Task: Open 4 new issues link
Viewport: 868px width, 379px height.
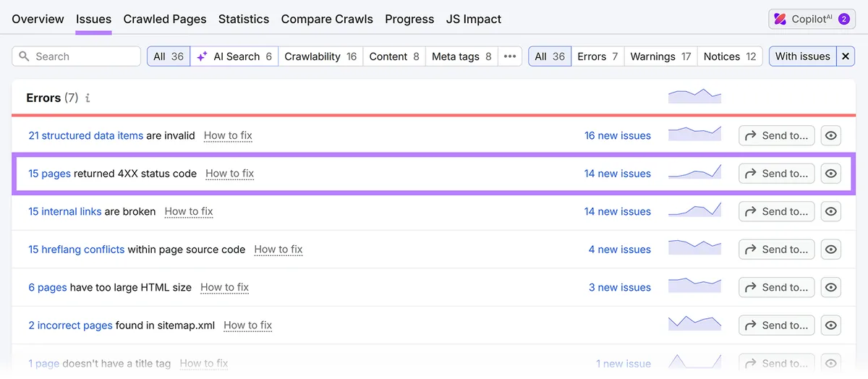Action: (x=620, y=250)
